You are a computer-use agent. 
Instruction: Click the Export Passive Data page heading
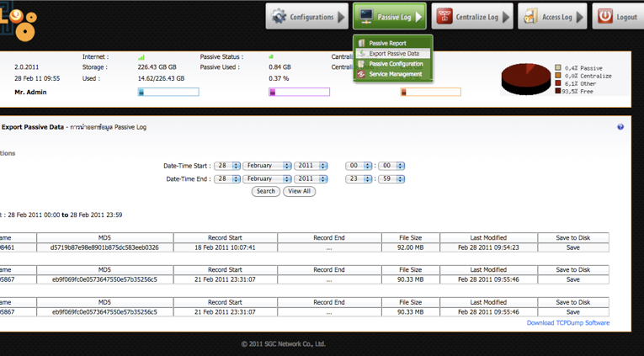33,127
